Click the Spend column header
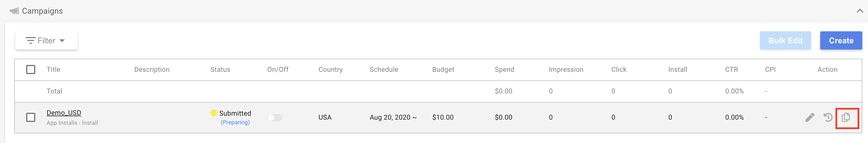The height and width of the screenshot is (143, 868). coord(505,70)
